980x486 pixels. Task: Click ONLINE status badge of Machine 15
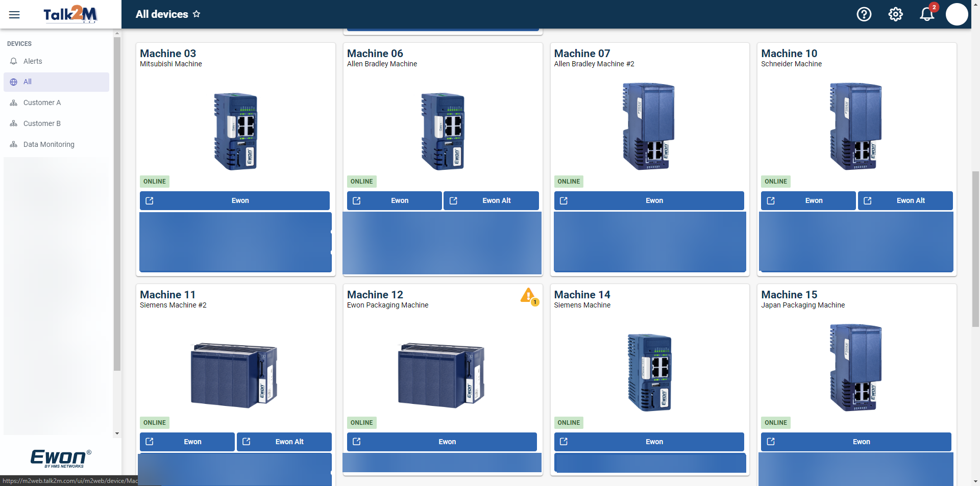(776, 423)
